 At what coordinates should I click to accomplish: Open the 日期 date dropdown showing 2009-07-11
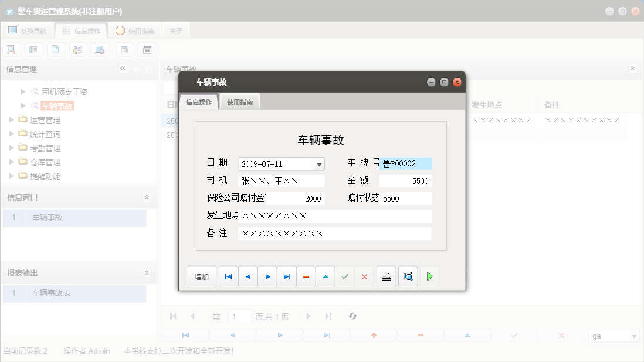coord(320,163)
